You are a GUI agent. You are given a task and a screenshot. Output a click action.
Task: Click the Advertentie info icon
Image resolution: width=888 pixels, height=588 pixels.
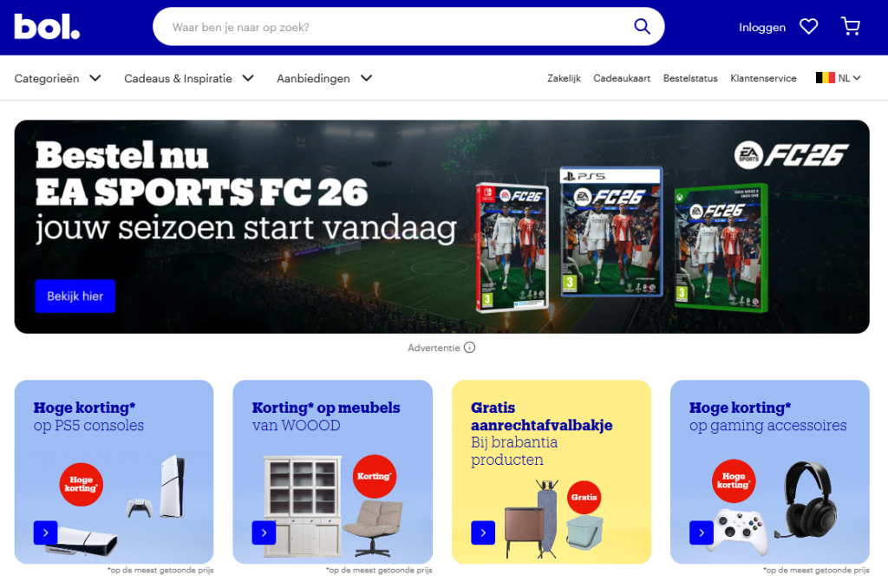pos(469,347)
